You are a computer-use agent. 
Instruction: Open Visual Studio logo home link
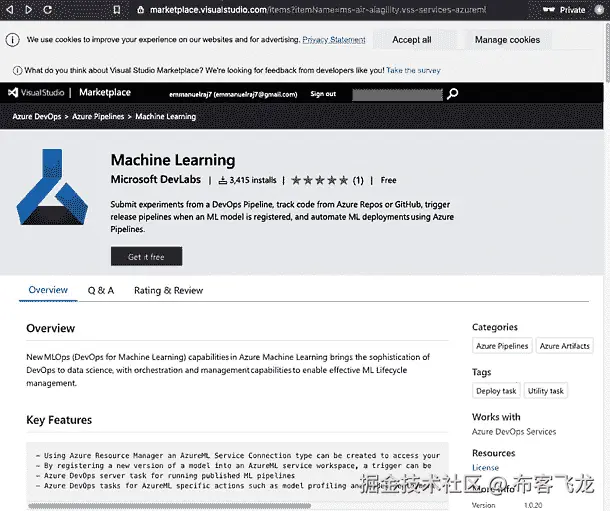click(x=36, y=93)
